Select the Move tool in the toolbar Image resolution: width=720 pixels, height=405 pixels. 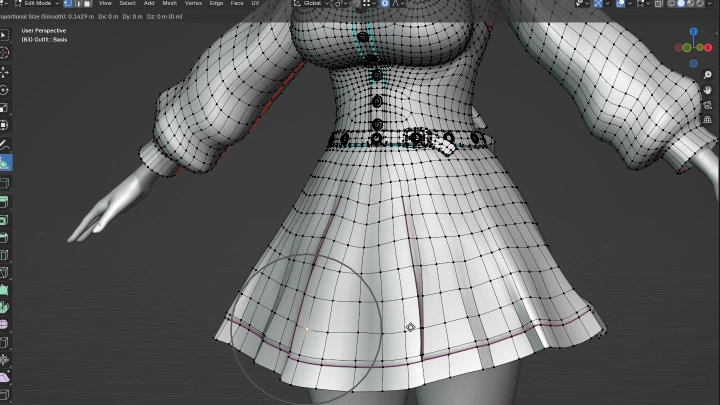tap(5, 71)
